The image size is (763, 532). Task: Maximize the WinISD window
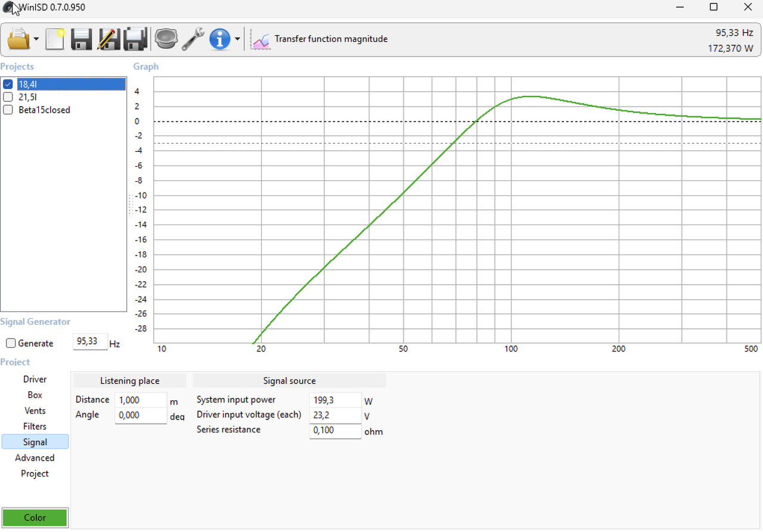tap(714, 7)
